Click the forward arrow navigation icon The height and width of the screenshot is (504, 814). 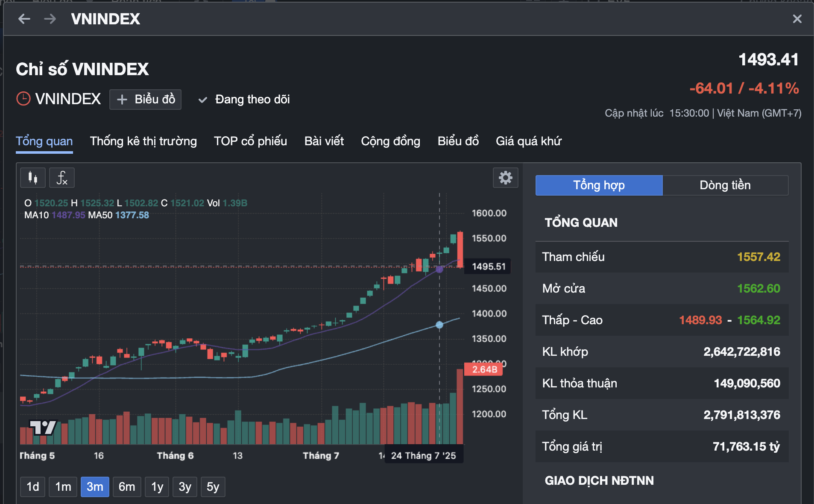pyautogui.click(x=50, y=19)
